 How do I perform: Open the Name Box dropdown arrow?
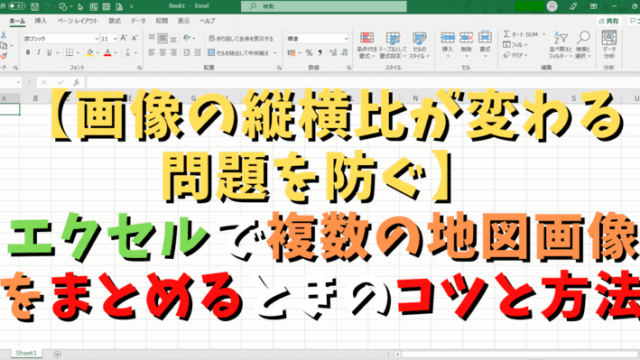tap(18, 82)
